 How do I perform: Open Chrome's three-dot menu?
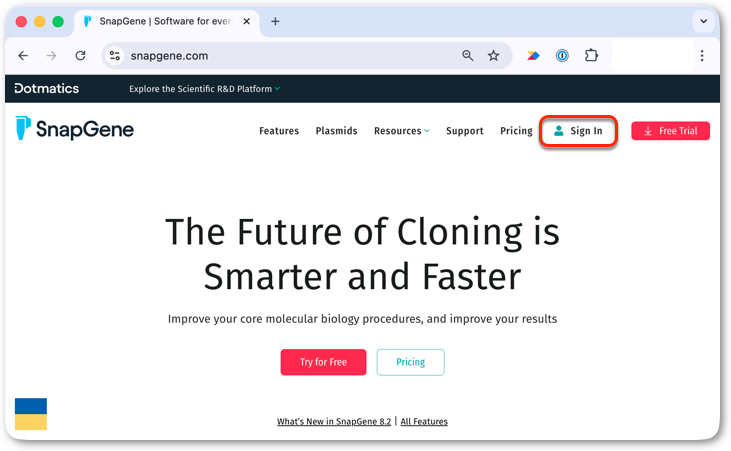coord(702,56)
